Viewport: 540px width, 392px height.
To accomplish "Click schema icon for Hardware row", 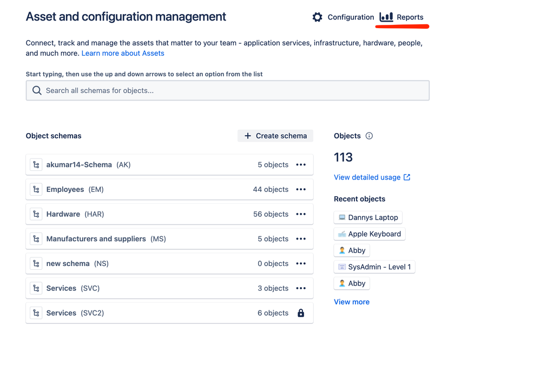I will 36,215.
